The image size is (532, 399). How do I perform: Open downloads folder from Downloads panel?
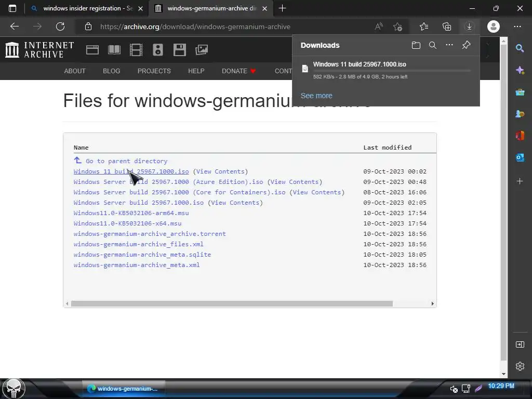416,45
